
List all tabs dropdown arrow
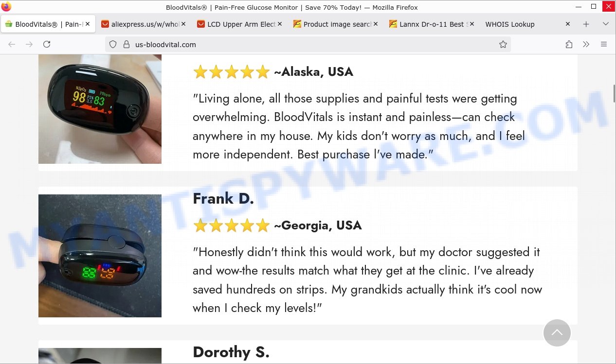point(605,24)
